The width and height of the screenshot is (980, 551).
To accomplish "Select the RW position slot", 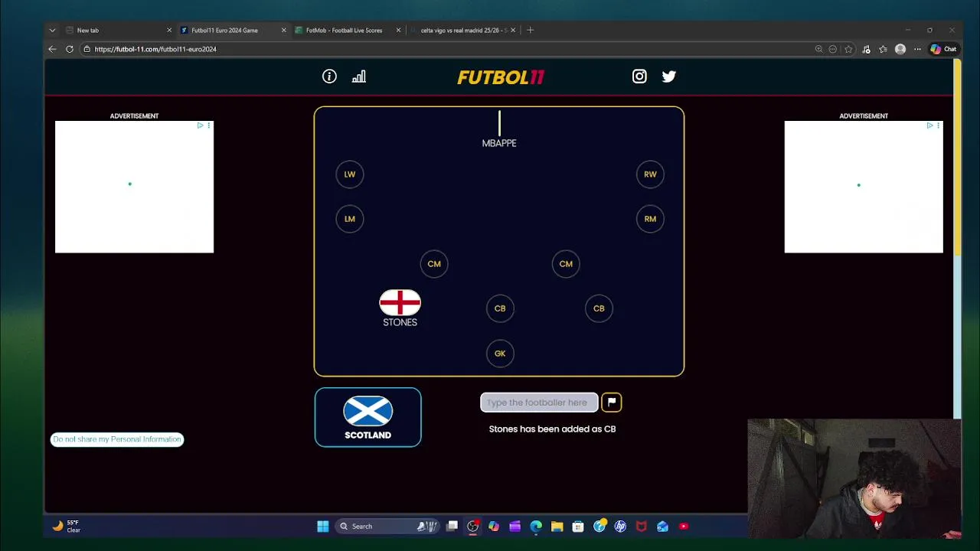I will [x=650, y=174].
